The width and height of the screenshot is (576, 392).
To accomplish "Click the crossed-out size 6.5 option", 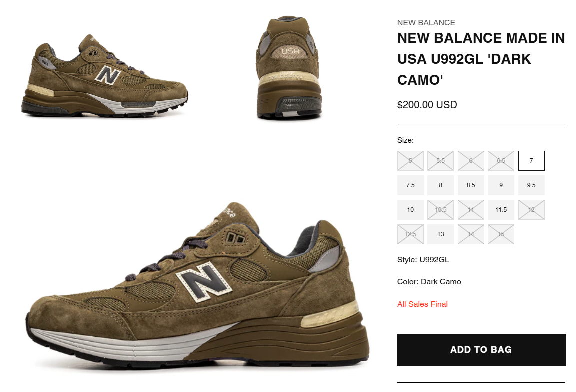I will [x=501, y=161].
